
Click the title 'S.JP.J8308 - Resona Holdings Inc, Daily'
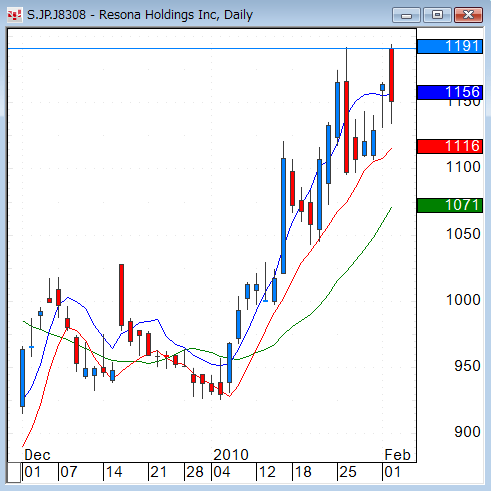tap(140, 15)
